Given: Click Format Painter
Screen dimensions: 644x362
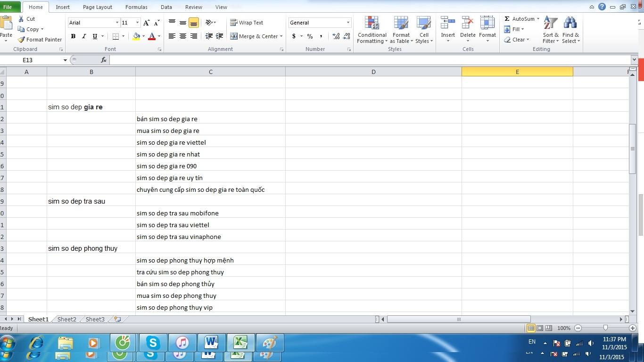Looking at the screenshot, I should tap(40, 40).
